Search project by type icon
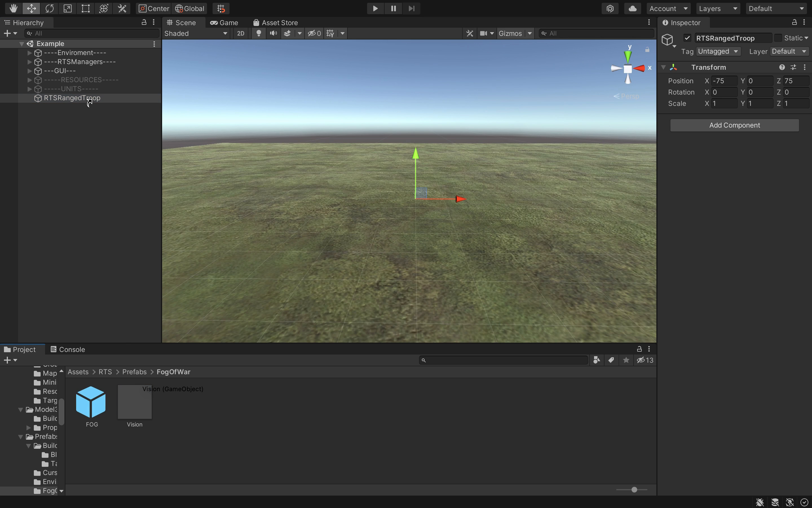Viewport: 812px width, 508px height. 597,360
